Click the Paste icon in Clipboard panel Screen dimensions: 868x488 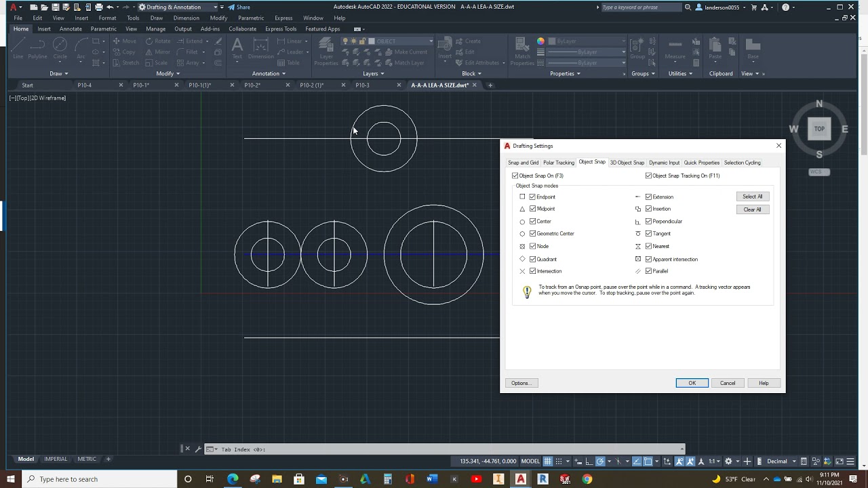715,48
